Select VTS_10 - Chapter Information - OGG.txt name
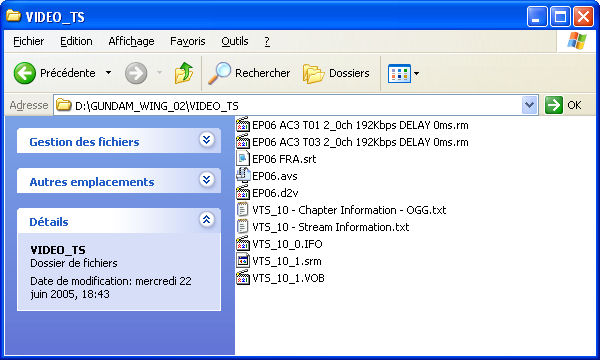 click(x=349, y=210)
